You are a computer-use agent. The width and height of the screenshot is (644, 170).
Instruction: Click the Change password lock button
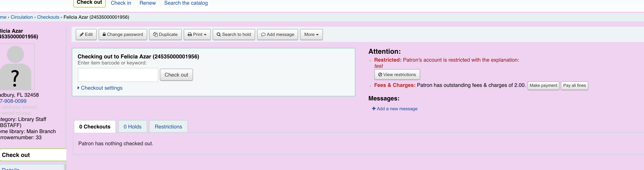coord(123,35)
